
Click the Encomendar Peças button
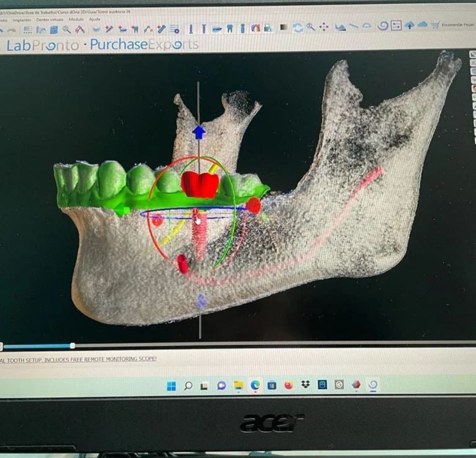pos(457,25)
